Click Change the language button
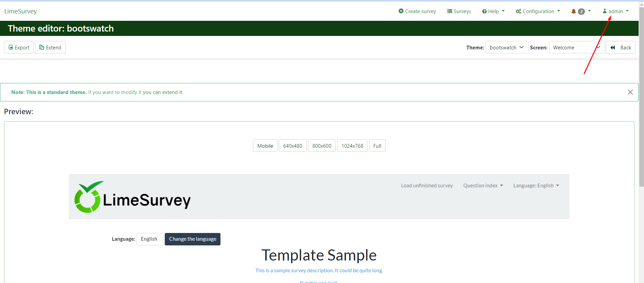The height and width of the screenshot is (283, 644). point(193,239)
